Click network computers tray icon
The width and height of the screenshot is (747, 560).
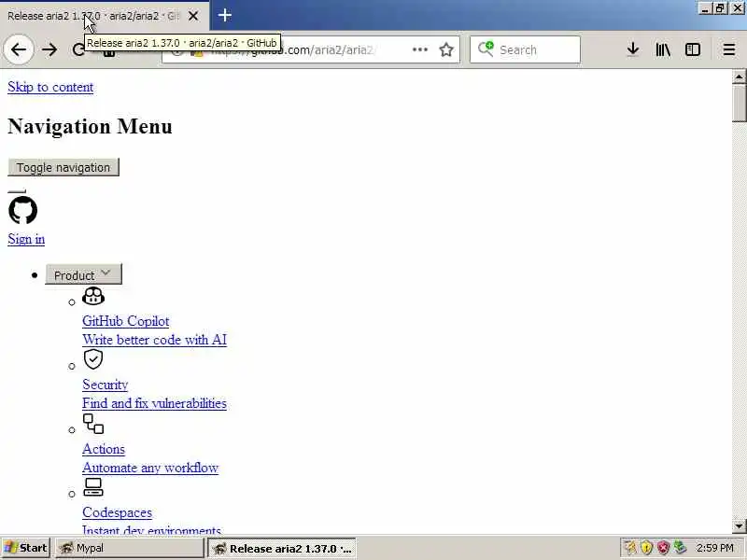[680, 548]
